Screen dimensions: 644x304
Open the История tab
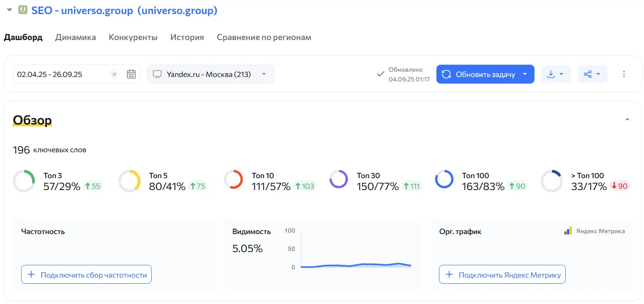(187, 37)
